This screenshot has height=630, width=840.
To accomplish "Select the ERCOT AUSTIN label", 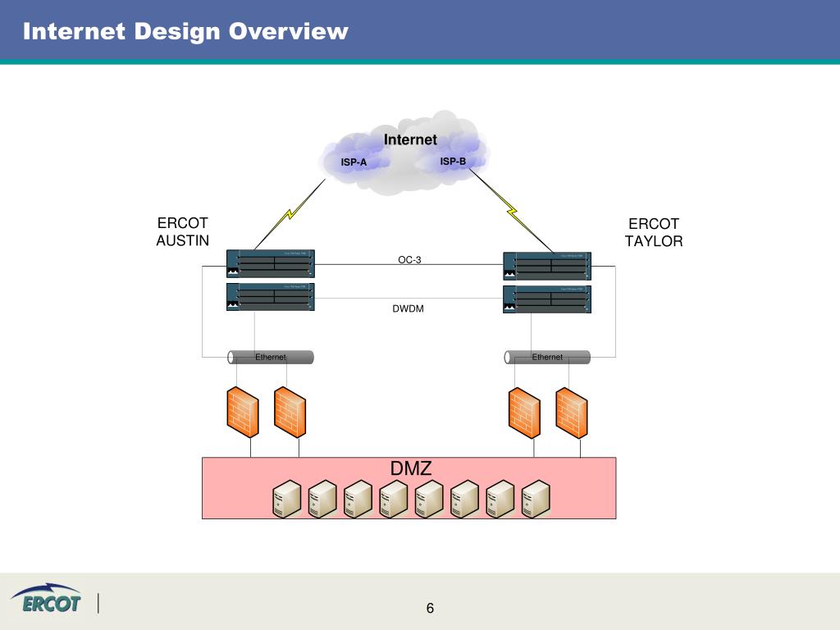I will click(x=183, y=232).
